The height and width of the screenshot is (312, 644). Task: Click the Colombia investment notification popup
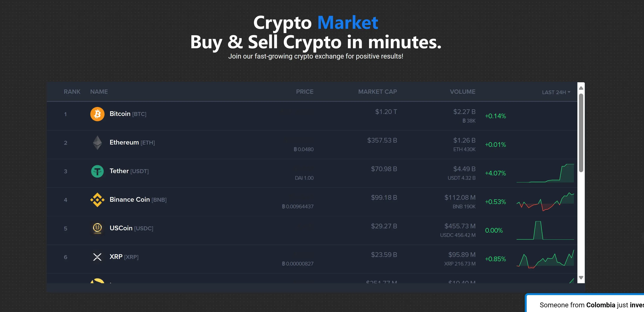585,303
